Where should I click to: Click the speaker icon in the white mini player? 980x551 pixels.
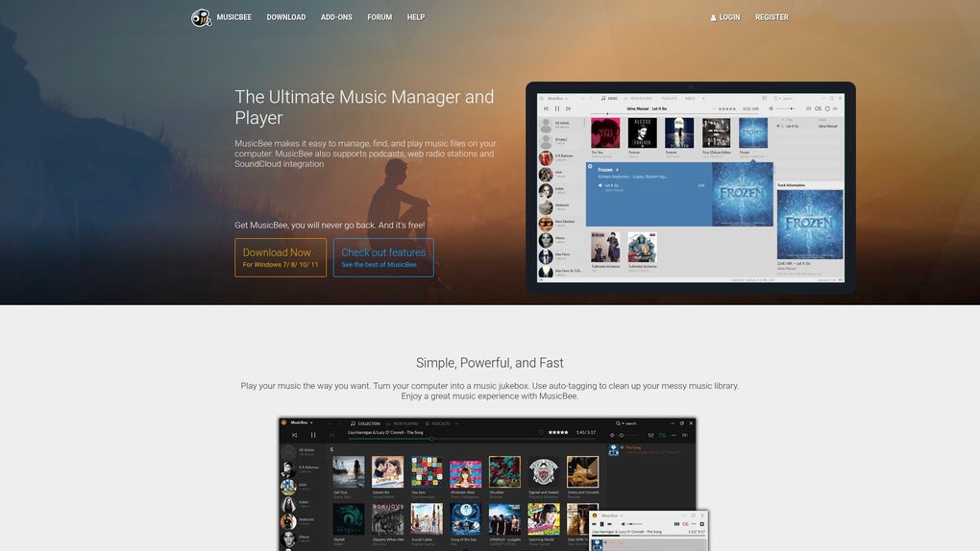pyautogui.click(x=624, y=524)
